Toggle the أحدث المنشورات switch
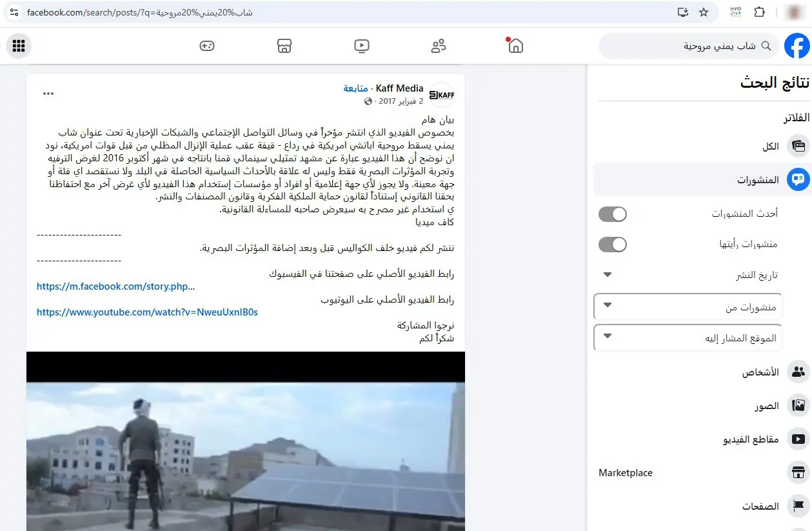This screenshot has width=812, height=531. (613, 214)
